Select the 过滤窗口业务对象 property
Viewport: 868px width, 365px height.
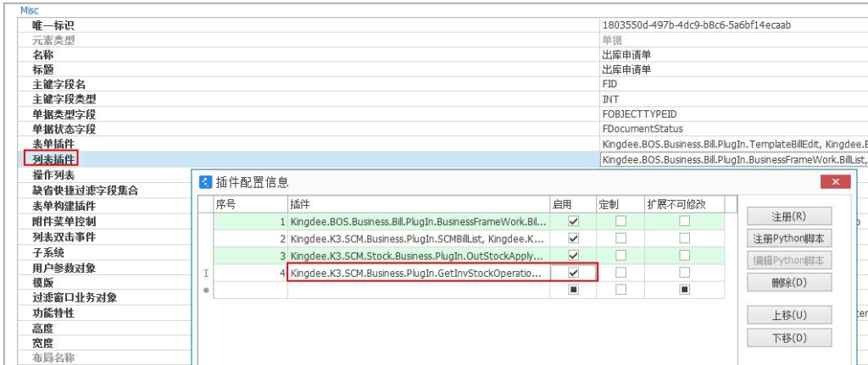[75, 297]
